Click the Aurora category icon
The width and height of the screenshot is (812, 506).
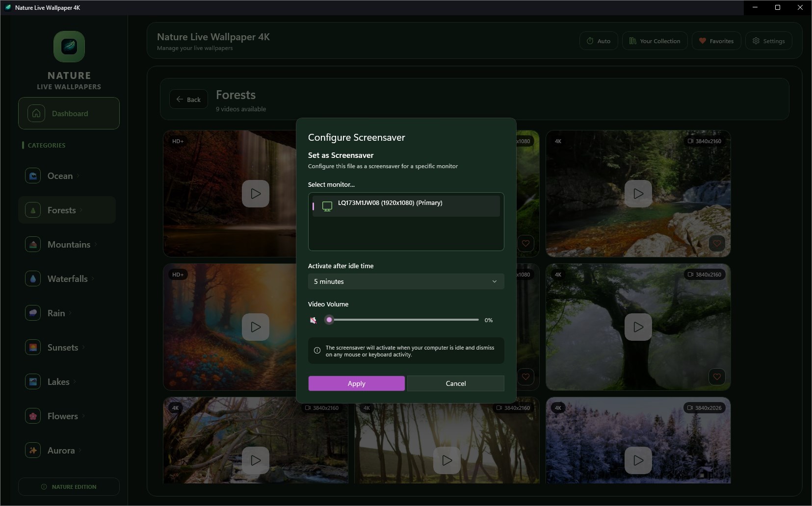tap(33, 451)
